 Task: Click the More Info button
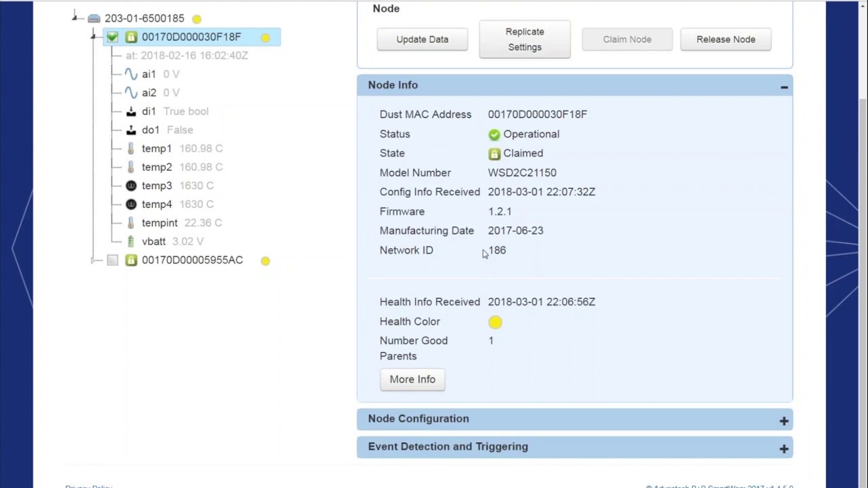[412, 380]
